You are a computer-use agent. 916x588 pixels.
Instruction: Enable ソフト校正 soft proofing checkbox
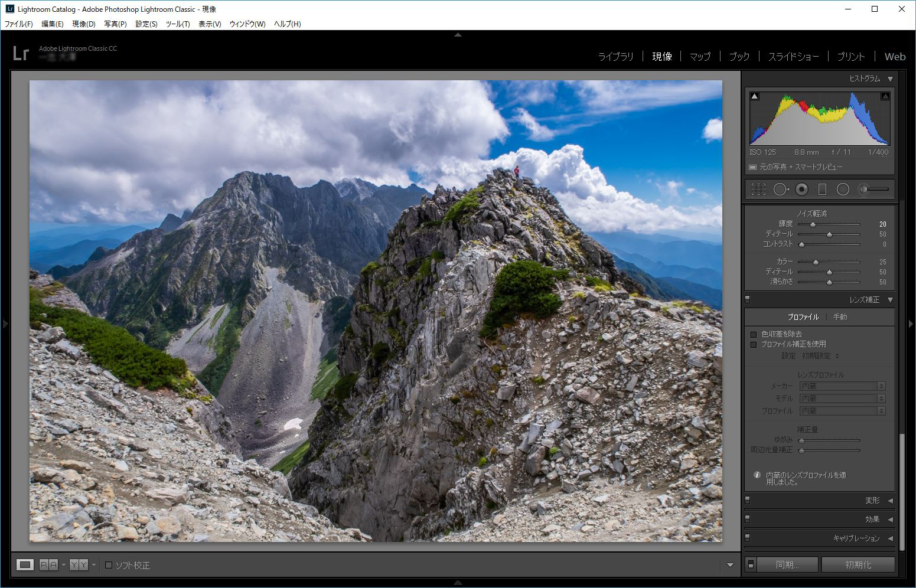click(x=109, y=565)
